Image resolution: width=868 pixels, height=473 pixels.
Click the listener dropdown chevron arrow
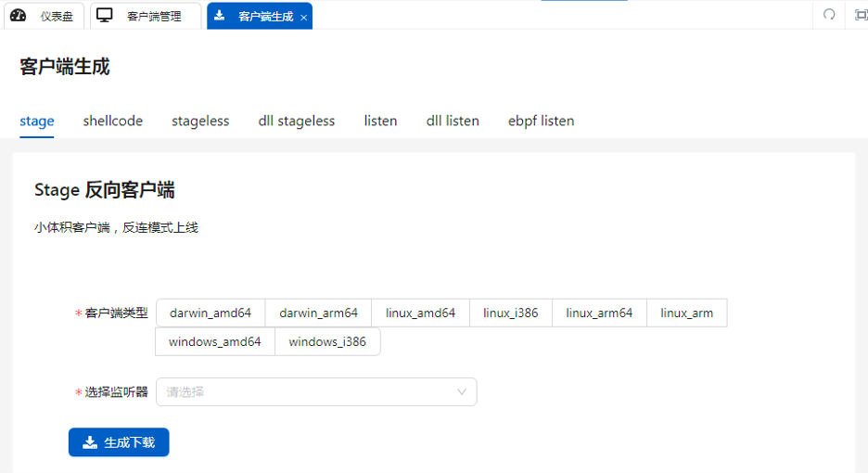(x=462, y=391)
